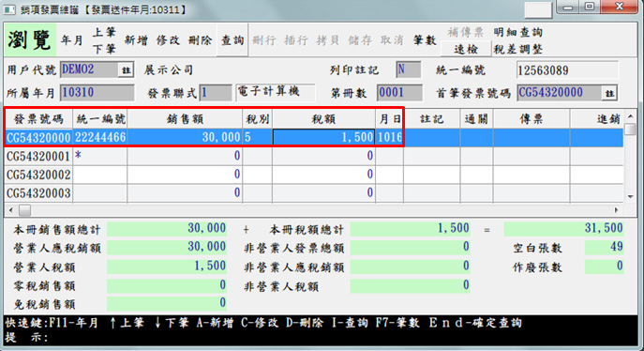644x351 pixels.
Task: Minimize the 銷項發票維護 window
Action: 568,7
